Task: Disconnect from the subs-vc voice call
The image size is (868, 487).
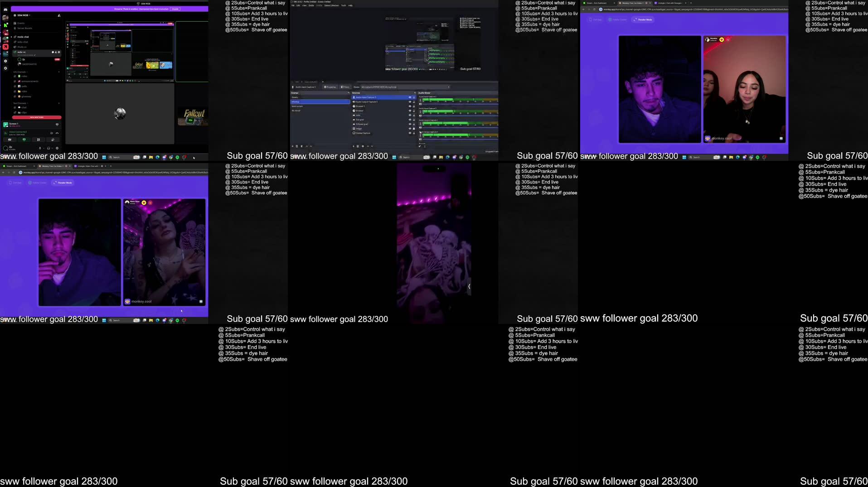Action: (x=58, y=133)
